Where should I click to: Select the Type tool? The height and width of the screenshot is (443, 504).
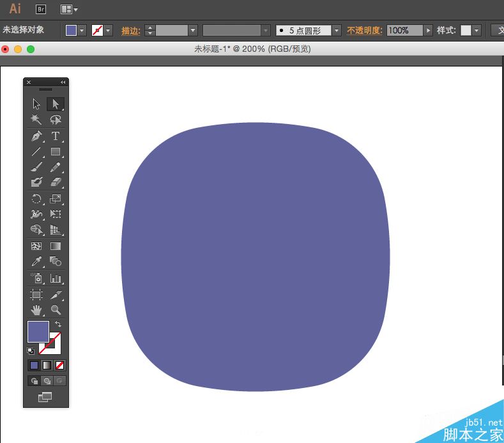(56, 136)
